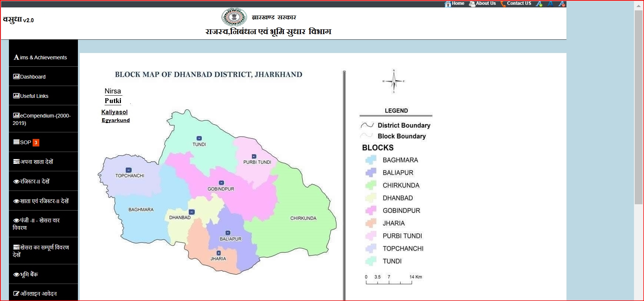The height and width of the screenshot is (301, 644).
Task: Click the Home house icon
Action: 448,4
